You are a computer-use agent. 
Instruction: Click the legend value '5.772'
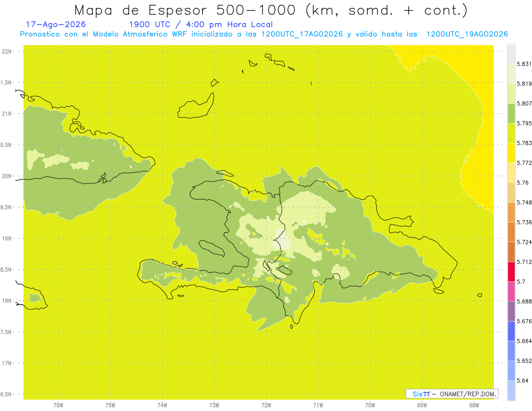coord(524,163)
